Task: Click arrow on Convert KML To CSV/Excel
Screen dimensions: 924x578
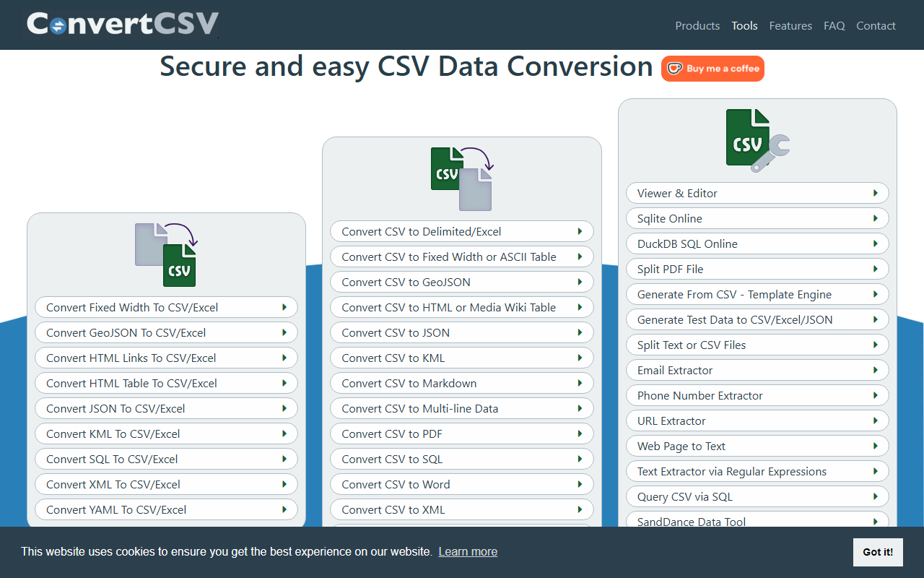Action: point(284,433)
